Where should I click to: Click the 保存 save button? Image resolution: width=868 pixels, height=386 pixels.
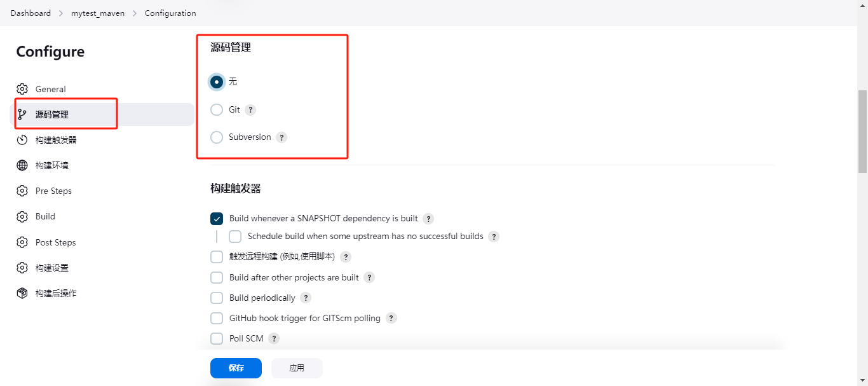[x=236, y=368]
